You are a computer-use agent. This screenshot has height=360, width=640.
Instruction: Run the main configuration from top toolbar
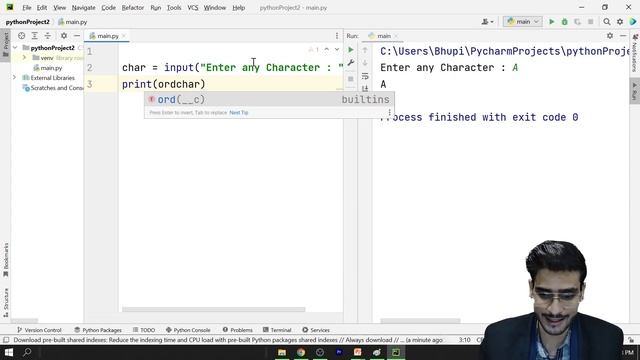551,22
